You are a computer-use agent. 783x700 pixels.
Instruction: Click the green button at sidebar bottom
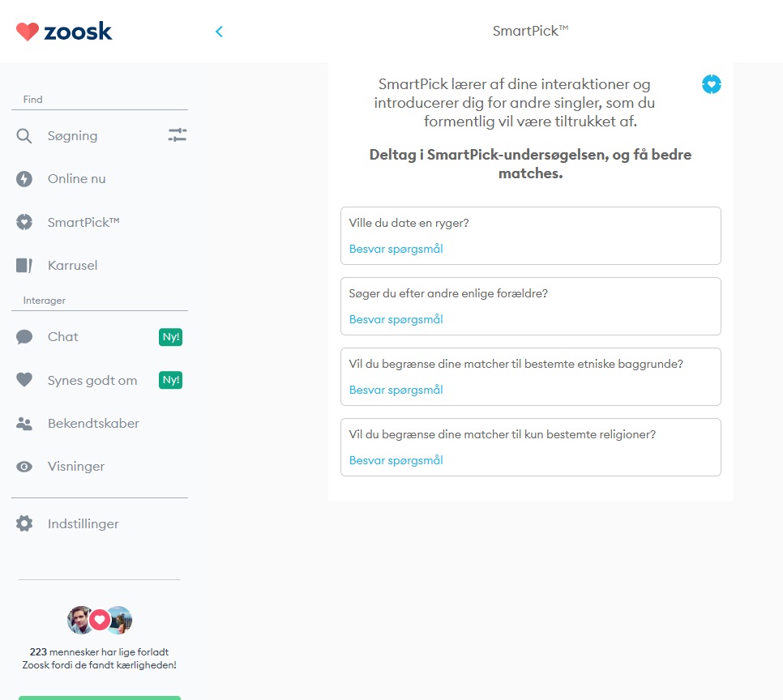[x=100, y=698]
